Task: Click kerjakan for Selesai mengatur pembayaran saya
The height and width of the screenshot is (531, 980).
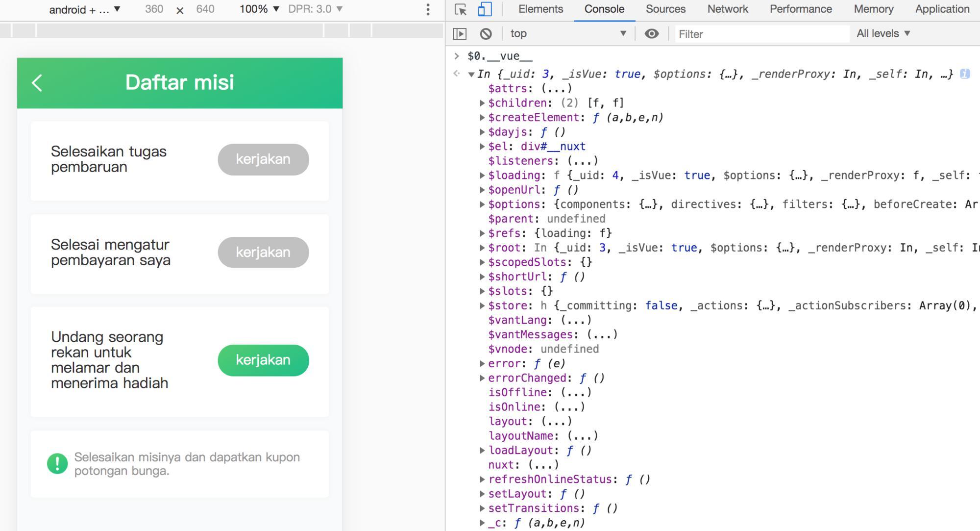Action: [263, 252]
